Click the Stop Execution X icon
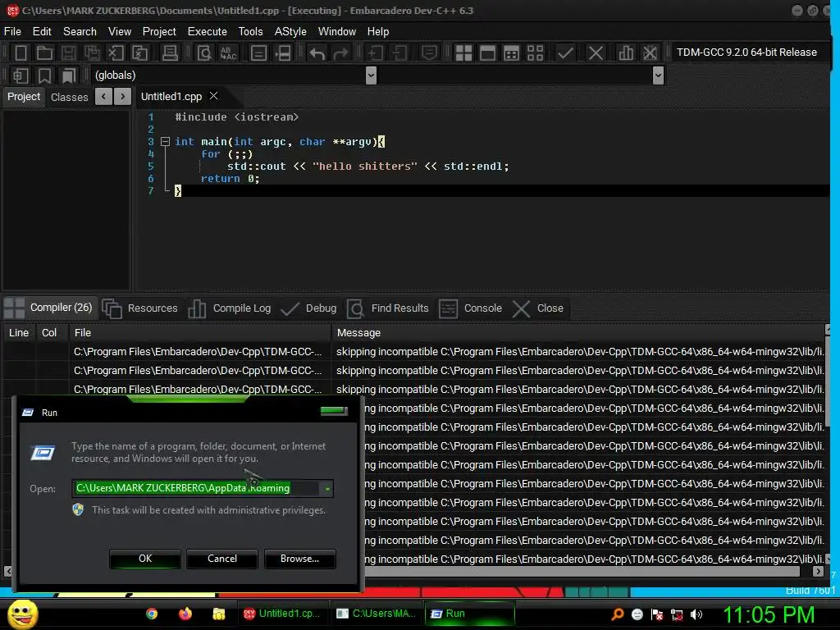Screen dimensions: 840x630 point(596,53)
